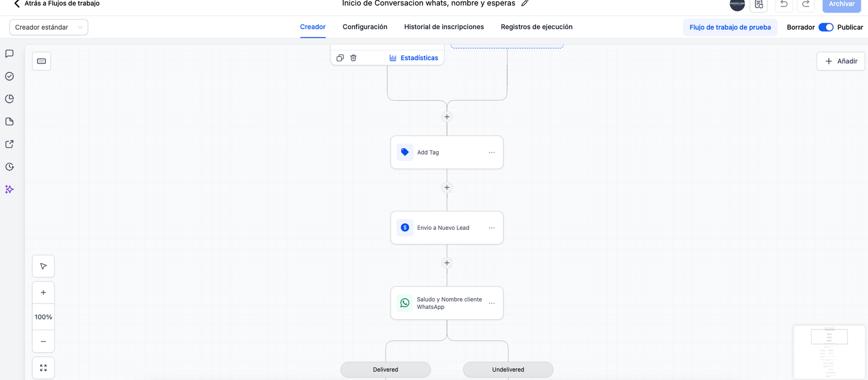
Task: Select the pointer cursor tool
Action: 43,266
